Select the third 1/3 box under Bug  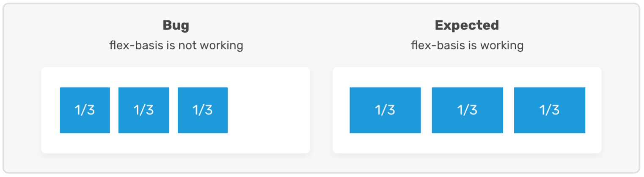[x=202, y=110]
